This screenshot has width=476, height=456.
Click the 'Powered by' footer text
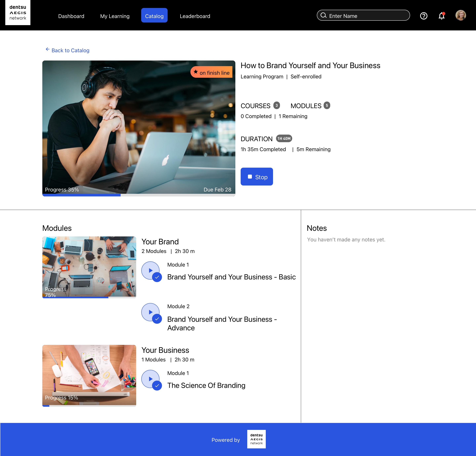(226, 440)
